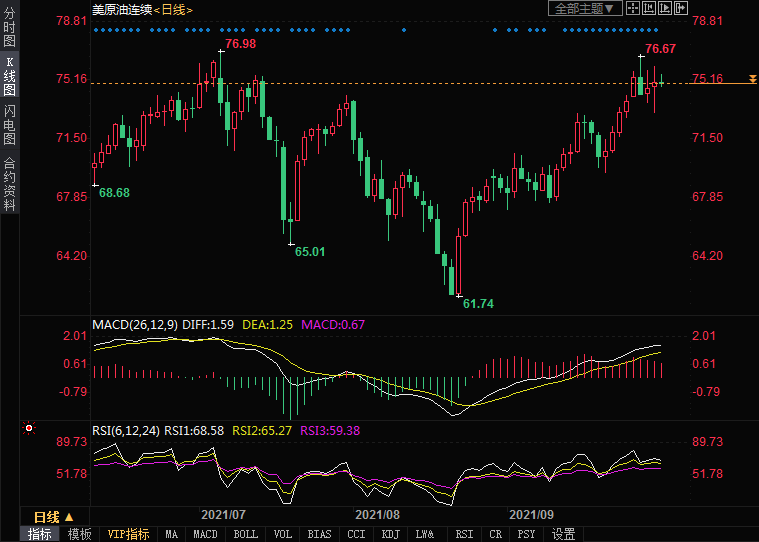The height and width of the screenshot is (542, 759).
Task: Click the CCI indicator button
Action: [x=356, y=534]
